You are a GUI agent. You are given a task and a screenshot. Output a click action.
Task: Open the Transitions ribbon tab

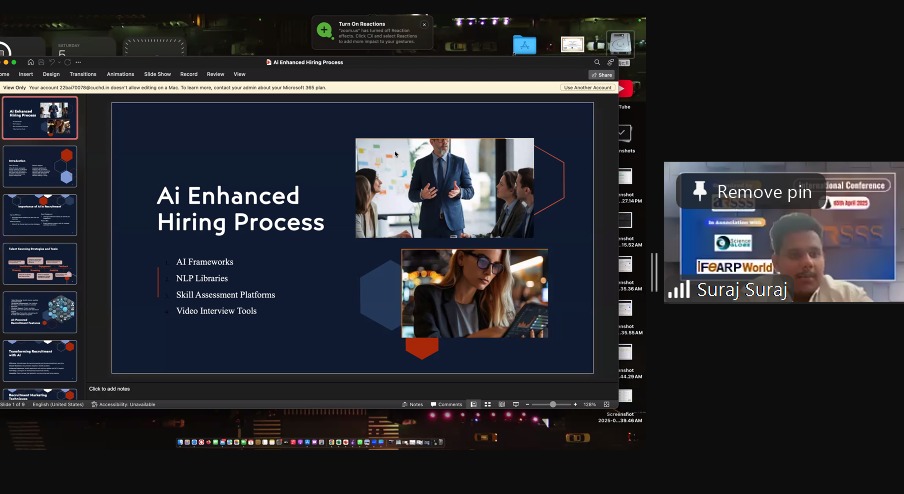coord(83,74)
